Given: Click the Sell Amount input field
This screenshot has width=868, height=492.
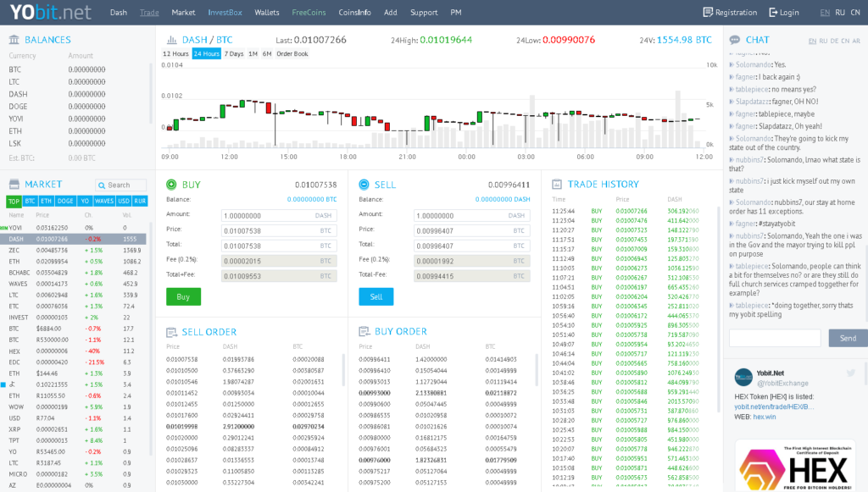Looking at the screenshot, I should pyautogui.click(x=471, y=216).
